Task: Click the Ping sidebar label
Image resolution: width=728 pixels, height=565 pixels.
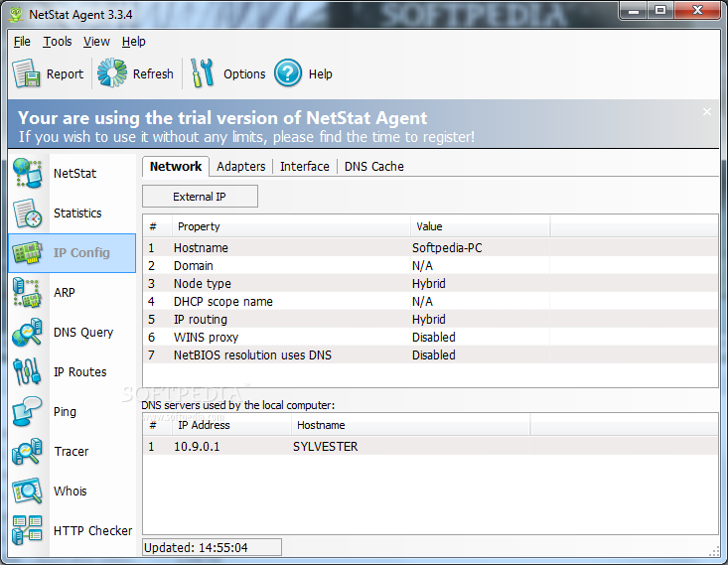Action: coord(65,412)
